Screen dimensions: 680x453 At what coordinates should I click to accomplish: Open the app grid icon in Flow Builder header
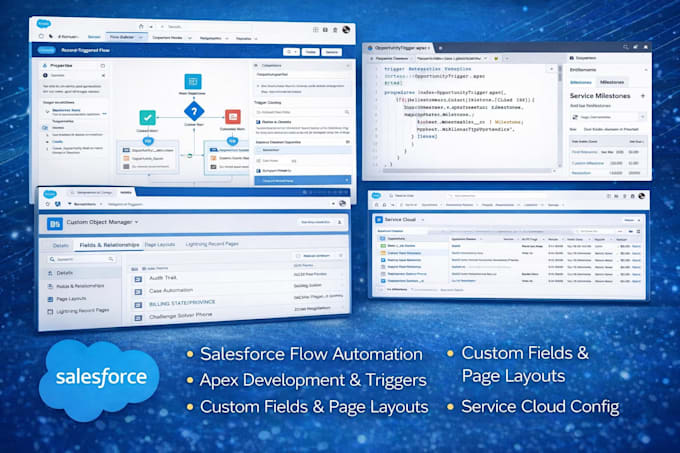(315, 29)
